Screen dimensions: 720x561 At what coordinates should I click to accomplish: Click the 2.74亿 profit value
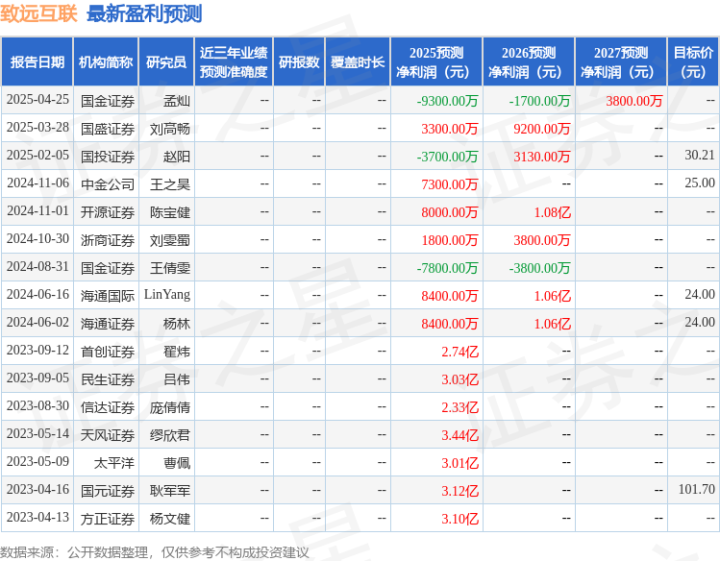pyautogui.click(x=460, y=352)
